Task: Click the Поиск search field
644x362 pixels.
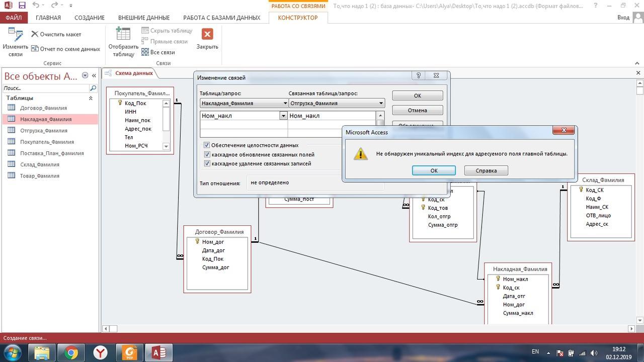Action: point(45,88)
